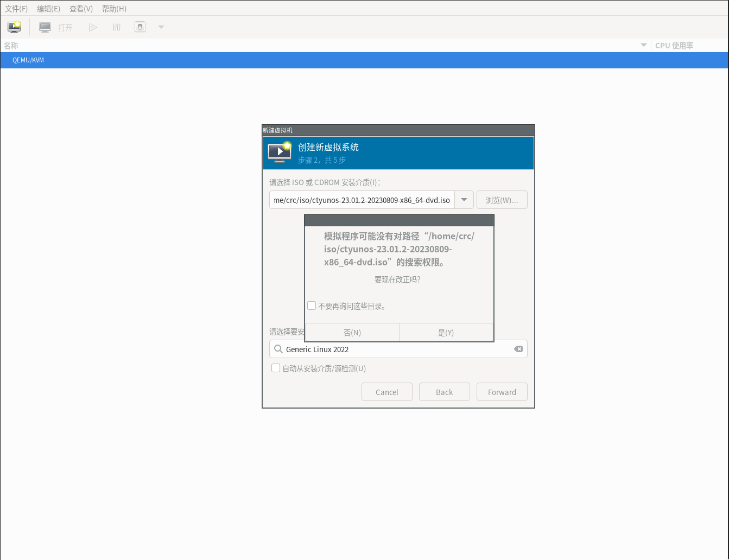The height and width of the screenshot is (560, 729).
Task: Open the 帮助(H) menu
Action: click(x=114, y=9)
